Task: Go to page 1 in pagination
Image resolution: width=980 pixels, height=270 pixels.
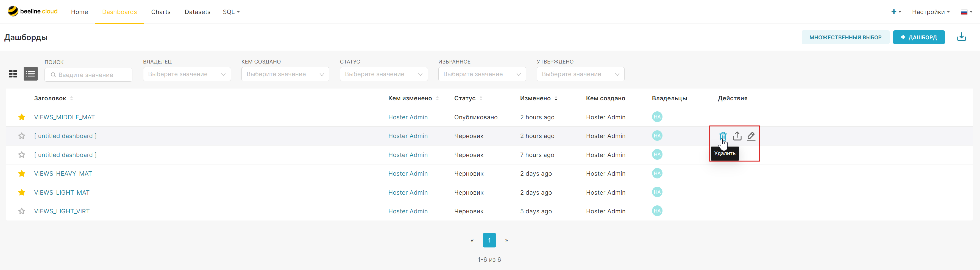Action: 489,240
